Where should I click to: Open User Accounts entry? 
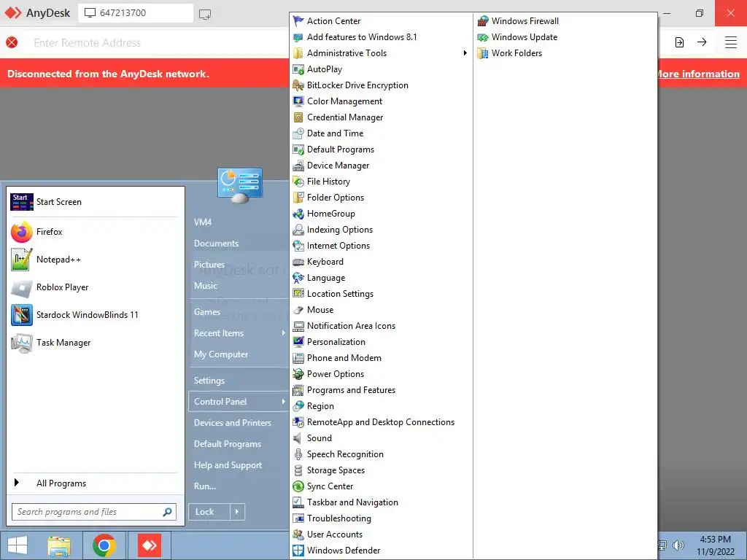coord(335,534)
